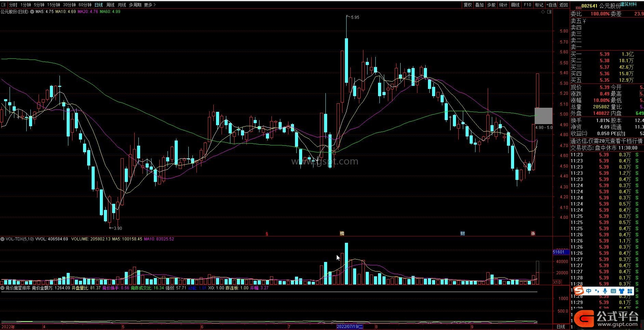Click the 4.90 - 5.0 gray price range box

(x=544, y=116)
